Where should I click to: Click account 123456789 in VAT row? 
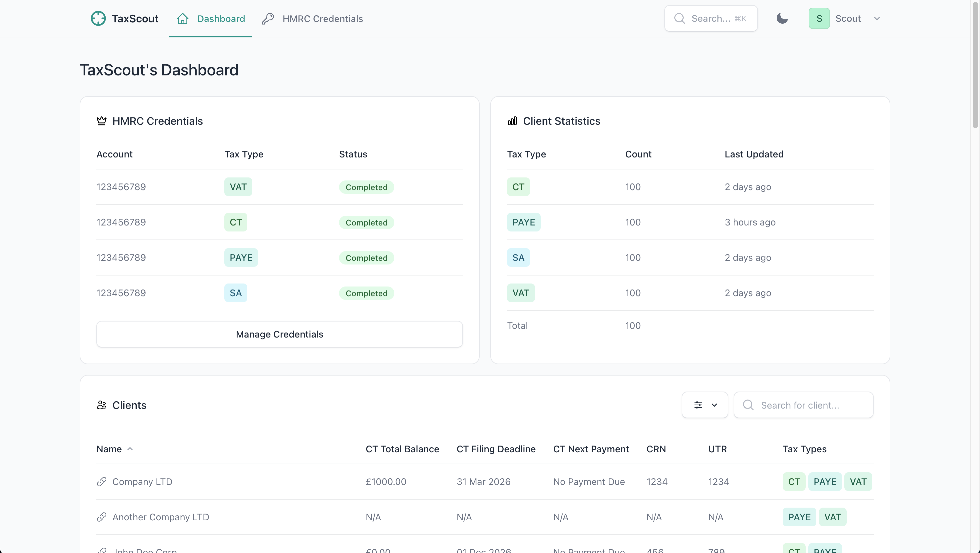coord(121,187)
